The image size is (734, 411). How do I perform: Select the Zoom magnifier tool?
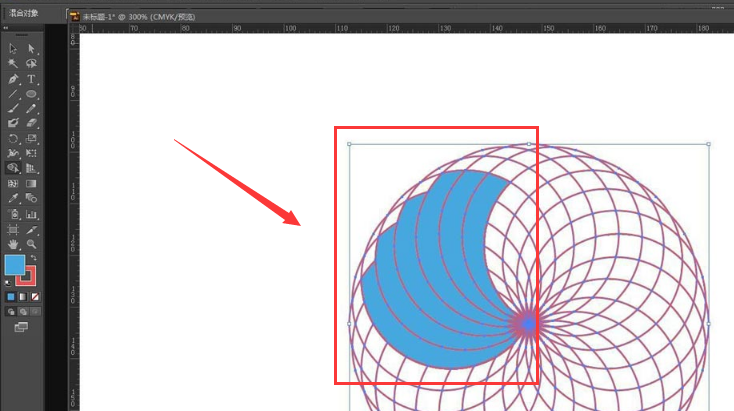click(x=31, y=244)
